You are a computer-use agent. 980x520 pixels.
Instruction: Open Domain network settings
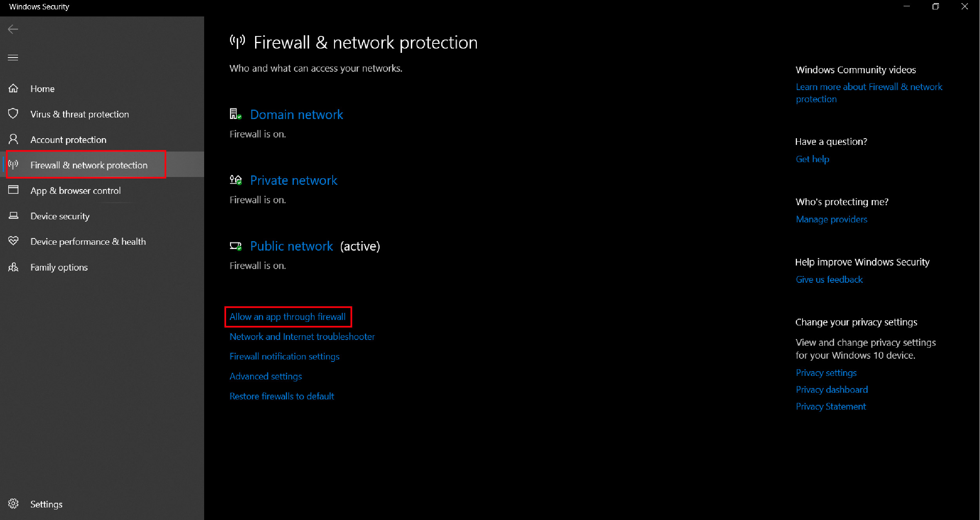coord(297,115)
